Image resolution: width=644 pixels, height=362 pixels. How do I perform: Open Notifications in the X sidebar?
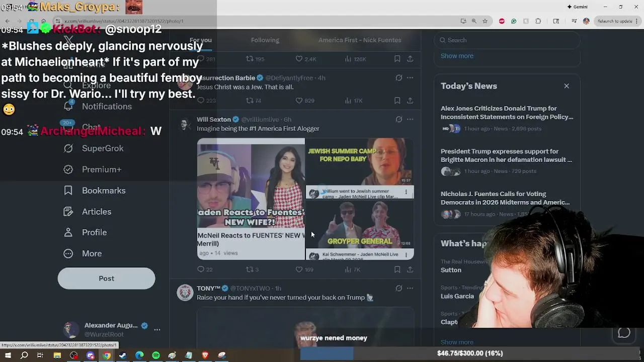click(98, 107)
